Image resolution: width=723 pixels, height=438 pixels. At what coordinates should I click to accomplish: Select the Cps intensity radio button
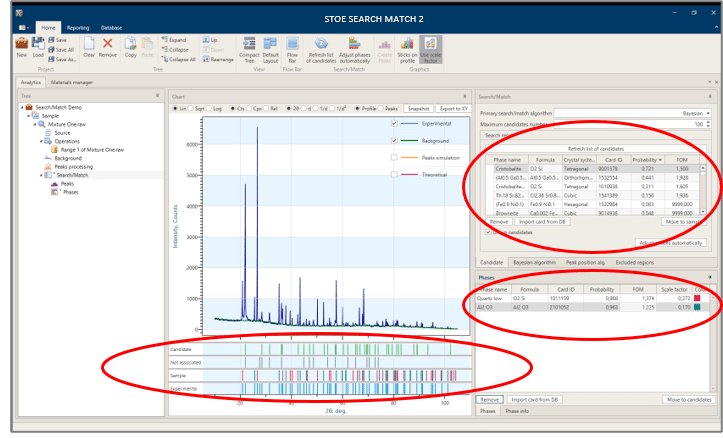pyautogui.click(x=249, y=108)
